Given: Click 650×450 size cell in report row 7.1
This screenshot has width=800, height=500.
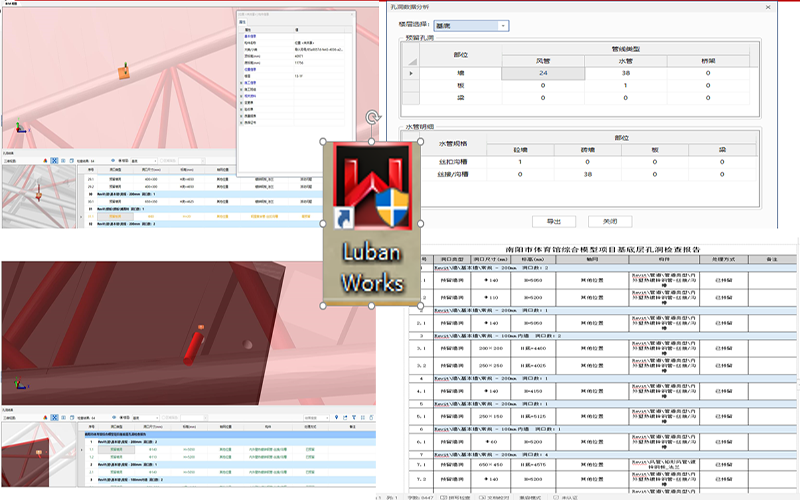Looking at the screenshot, I should click(491, 465).
